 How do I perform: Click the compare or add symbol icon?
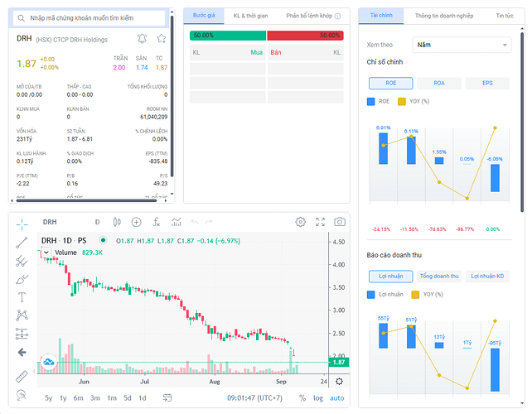click(136, 222)
